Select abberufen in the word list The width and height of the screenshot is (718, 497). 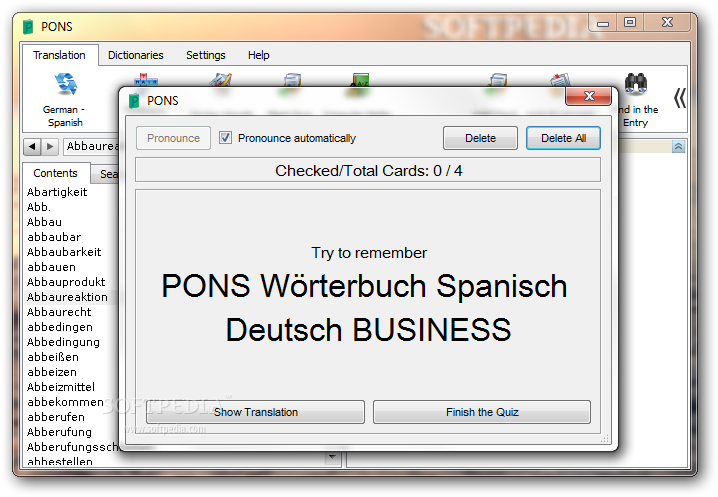[x=56, y=417]
